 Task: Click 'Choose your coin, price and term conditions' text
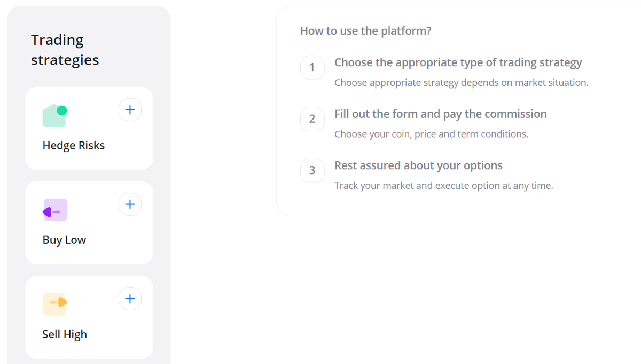(431, 134)
